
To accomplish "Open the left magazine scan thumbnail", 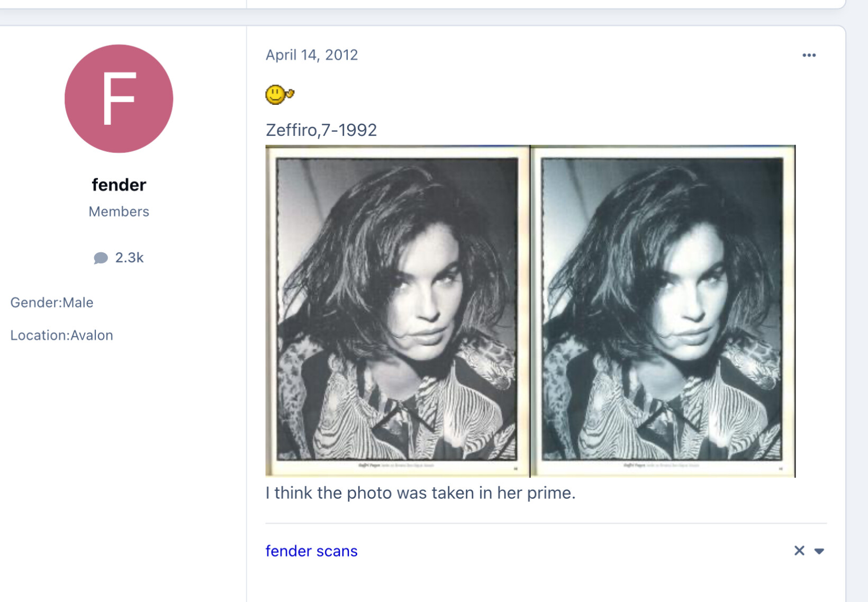I will (x=397, y=311).
